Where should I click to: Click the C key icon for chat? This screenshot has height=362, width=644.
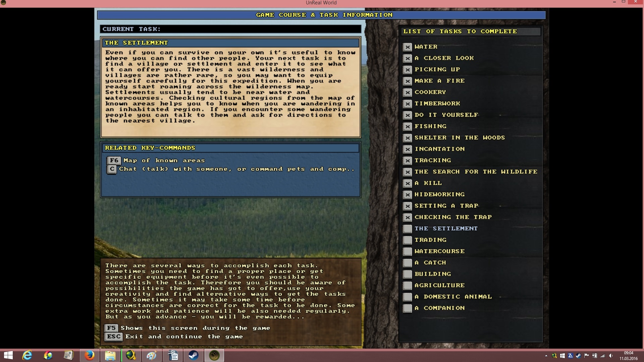pos(112,169)
